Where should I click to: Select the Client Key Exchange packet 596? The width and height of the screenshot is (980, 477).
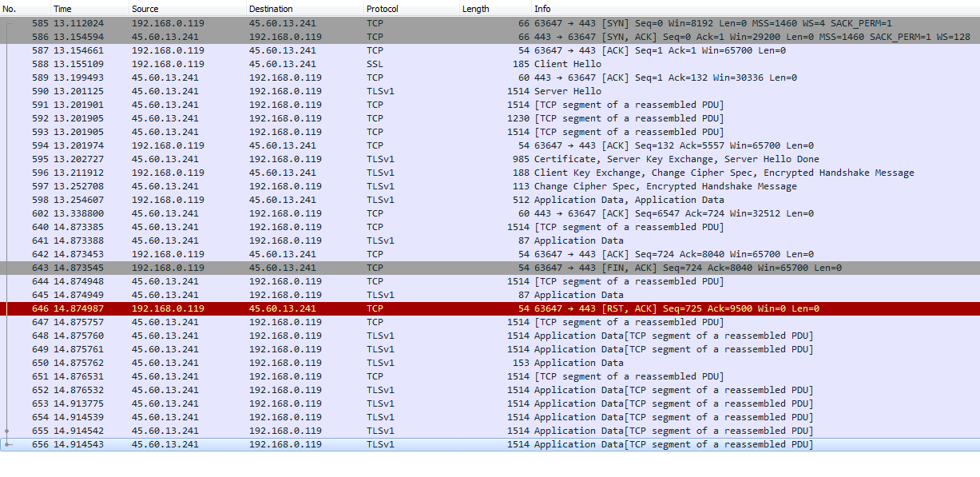(x=490, y=173)
